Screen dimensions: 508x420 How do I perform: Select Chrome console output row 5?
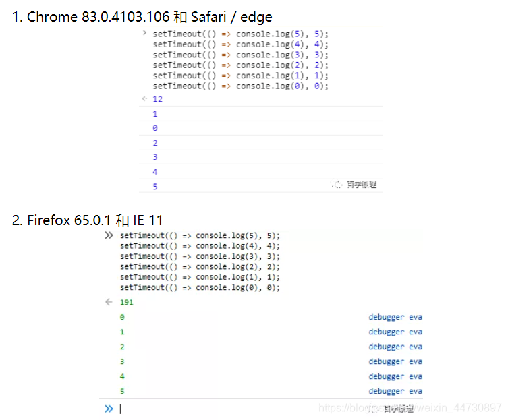pyautogui.click(x=261, y=186)
